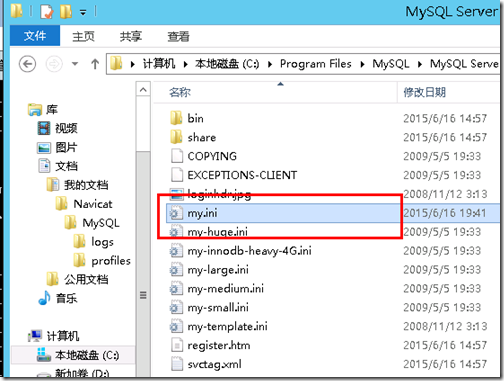This screenshot has height=381, width=504.
Task: Click the register.htm file name
Action: 219,345
